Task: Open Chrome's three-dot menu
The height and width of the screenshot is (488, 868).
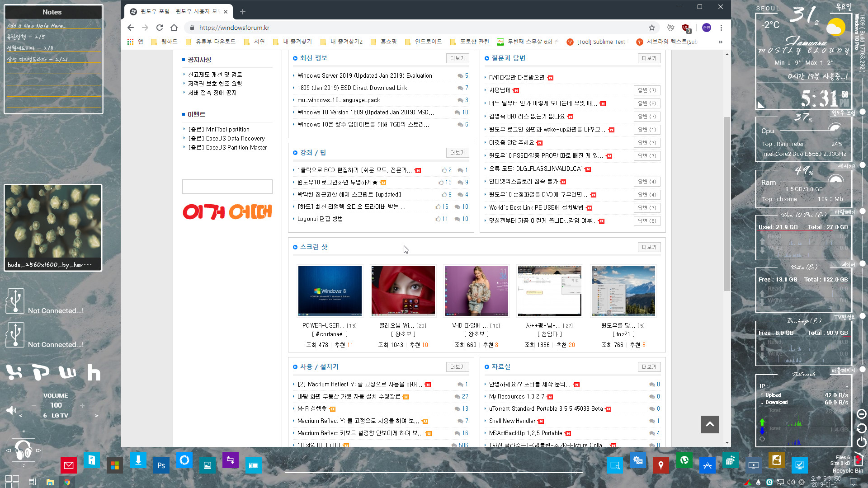Action: [721, 28]
